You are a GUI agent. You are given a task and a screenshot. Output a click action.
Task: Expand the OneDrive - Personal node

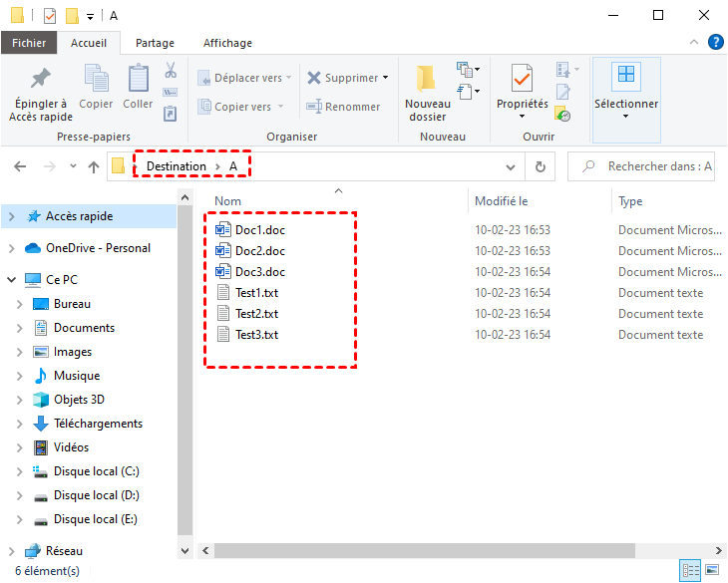12,248
